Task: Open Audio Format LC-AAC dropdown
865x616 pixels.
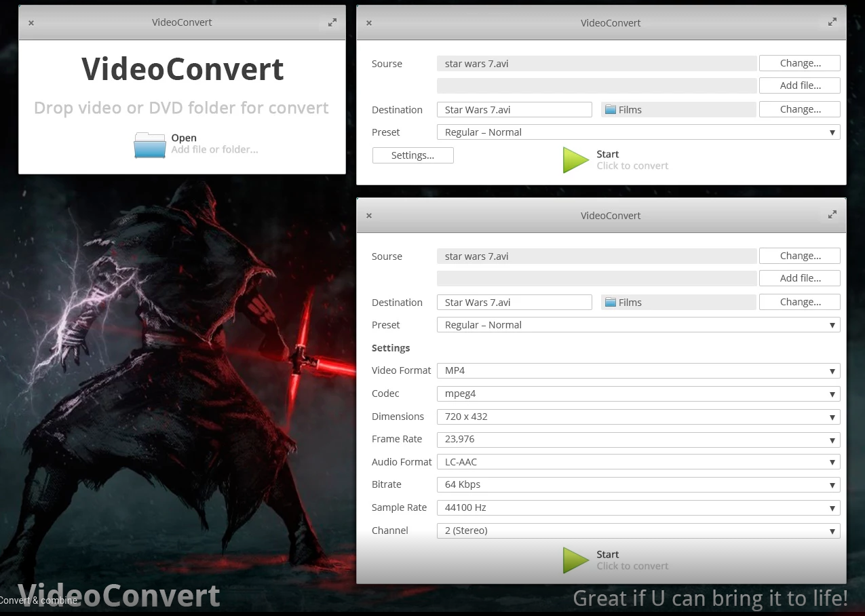Action: click(x=638, y=462)
